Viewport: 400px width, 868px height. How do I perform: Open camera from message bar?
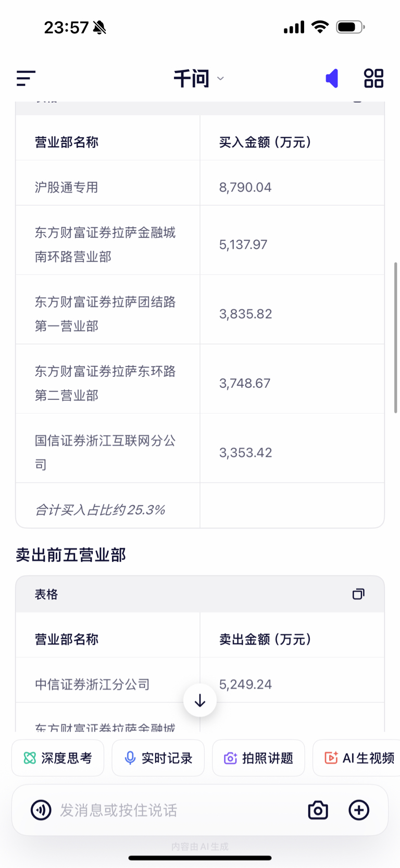(x=318, y=810)
